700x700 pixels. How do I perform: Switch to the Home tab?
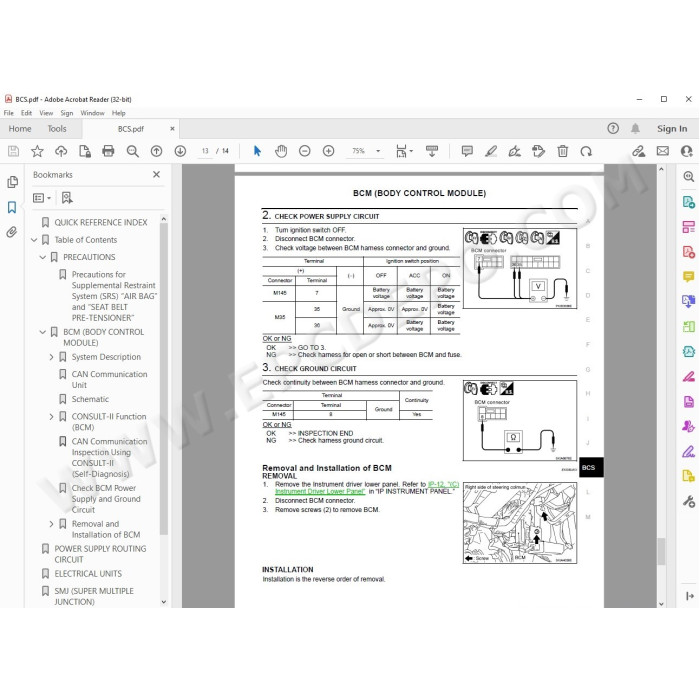click(x=20, y=129)
